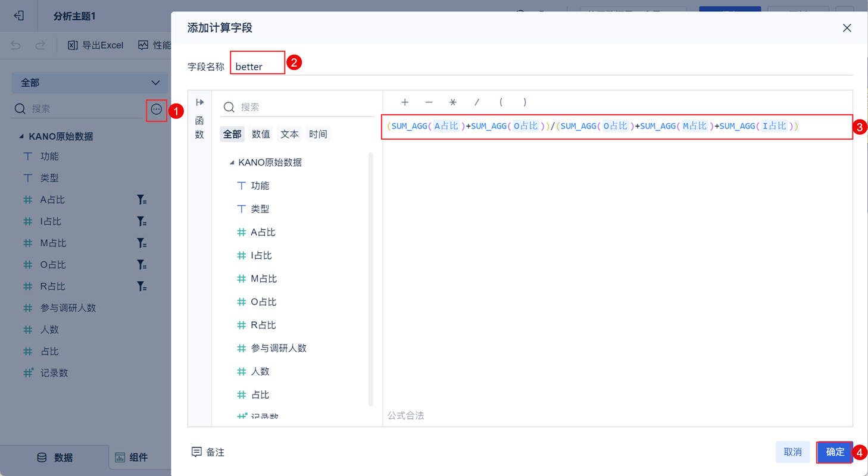Click the exit icon beside 分析主题1
The height and width of the screenshot is (476, 868).
coord(18,15)
